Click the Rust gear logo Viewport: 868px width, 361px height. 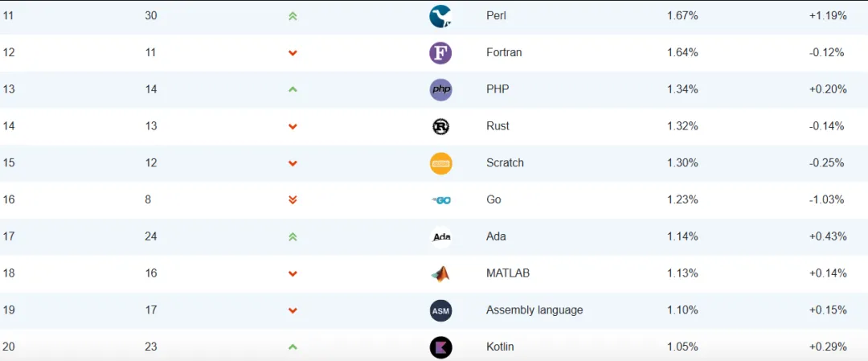coord(440,126)
